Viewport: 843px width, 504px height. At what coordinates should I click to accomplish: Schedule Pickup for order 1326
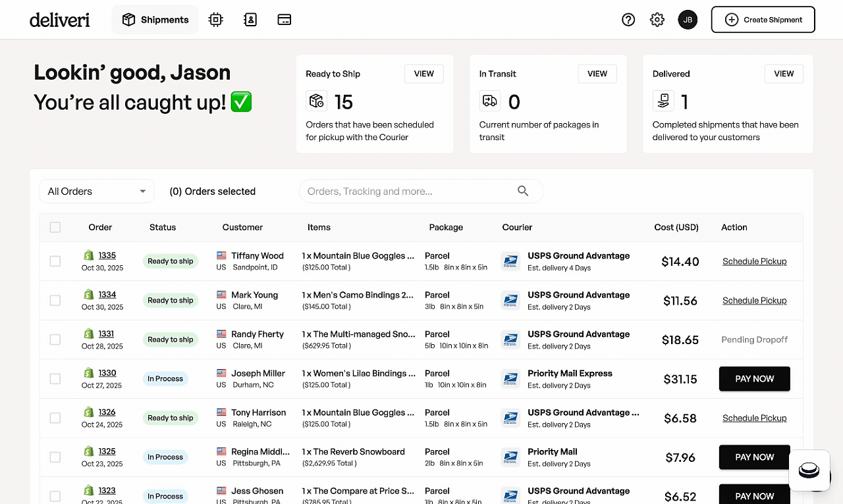coord(755,418)
